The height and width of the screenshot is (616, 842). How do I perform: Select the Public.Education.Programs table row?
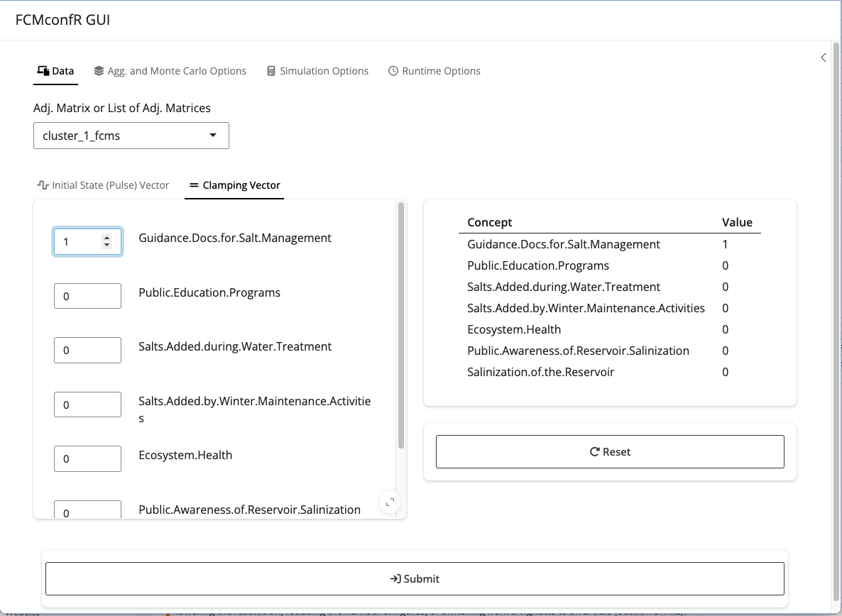609,265
